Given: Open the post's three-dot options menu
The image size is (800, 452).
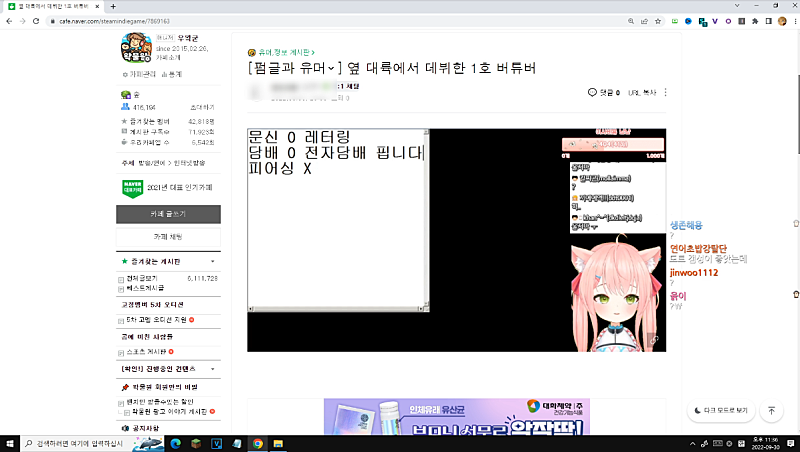Looking at the screenshot, I should coord(665,92).
